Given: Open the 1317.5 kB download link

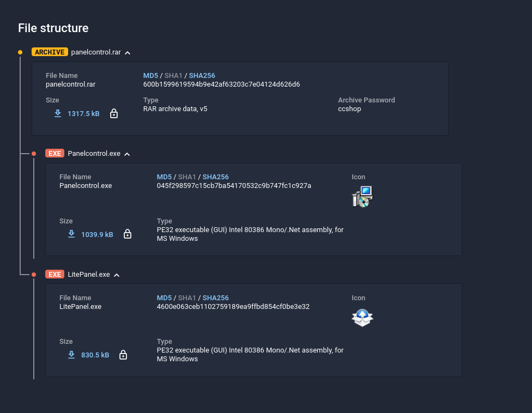Looking at the screenshot, I should pos(83,113).
